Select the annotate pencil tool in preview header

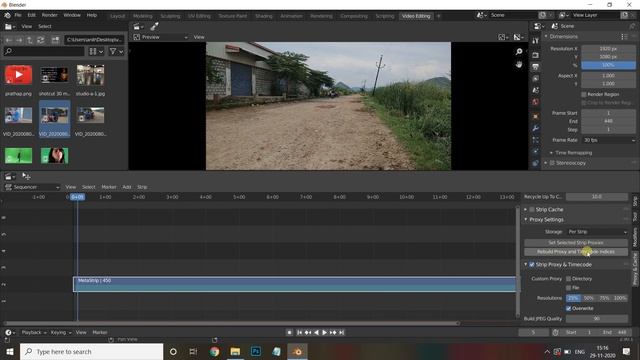pos(154,27)
